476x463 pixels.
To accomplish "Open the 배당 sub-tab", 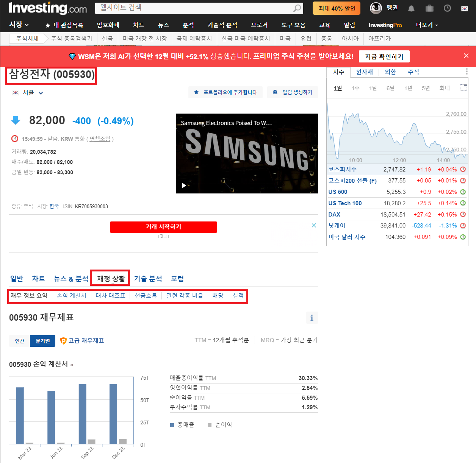I will click(x=218, y=296).
